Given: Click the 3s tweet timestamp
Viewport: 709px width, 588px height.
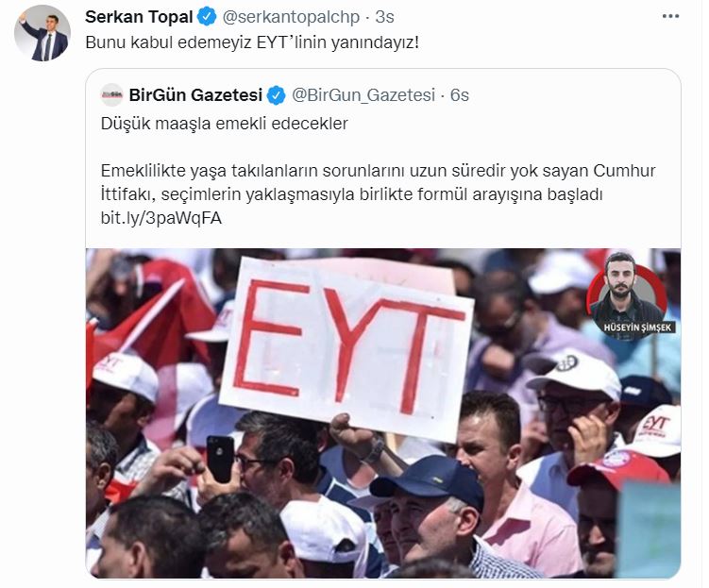Looking at the screenshot, I should point(385,17).
